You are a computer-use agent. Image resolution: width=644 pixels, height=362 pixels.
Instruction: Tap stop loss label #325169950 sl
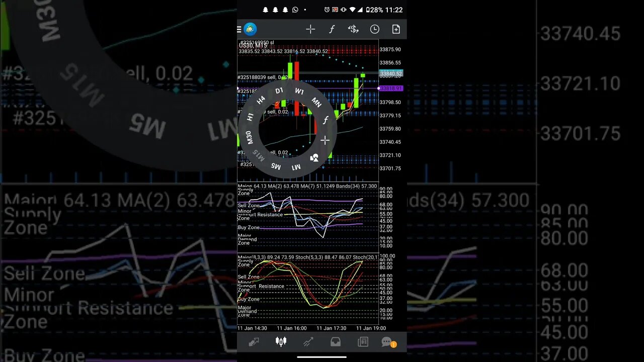pos(257,43)
